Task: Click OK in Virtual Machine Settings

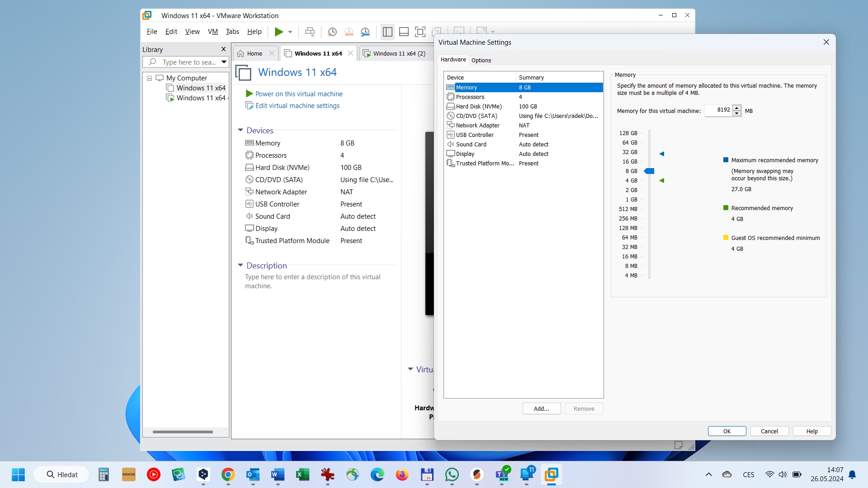Action: point(727,431)
